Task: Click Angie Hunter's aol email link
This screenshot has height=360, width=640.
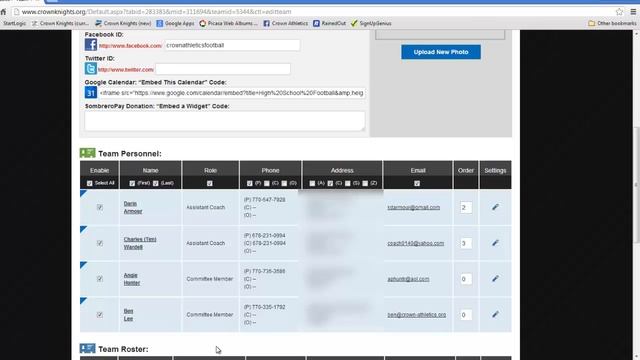Action: click(x=408, y=279)
